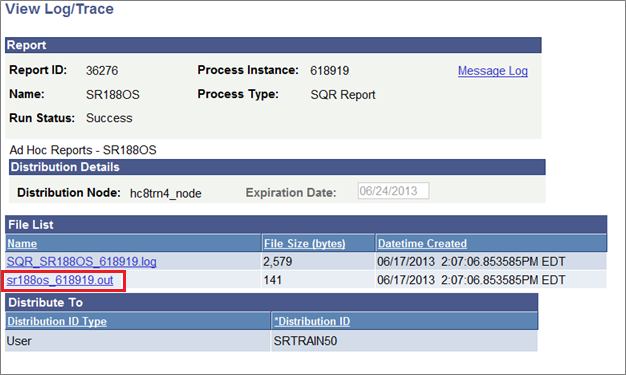Select Run Status value Success
The image size is (626, 375).
tap(109, 118)
